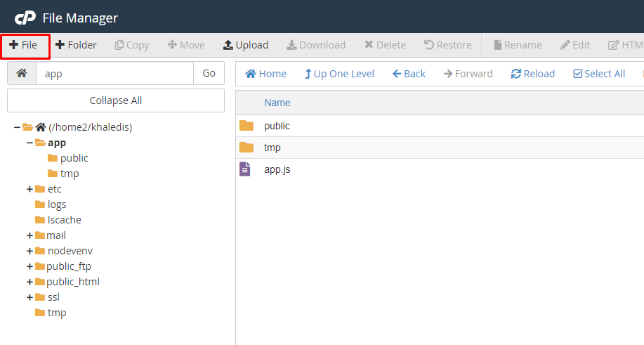Viewport: 644px width, 345px height.
Task: Click the cPanel logo icon
Action: pyautogui.click(x=25, y=18)
